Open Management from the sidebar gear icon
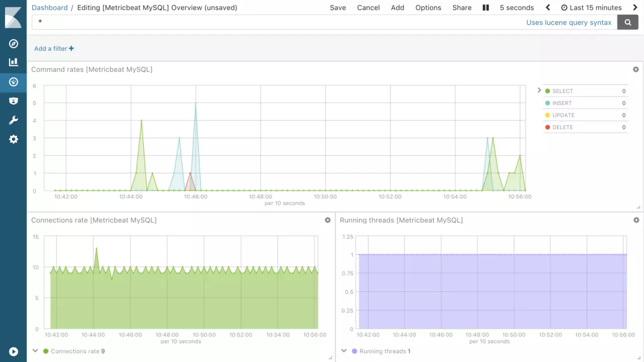Image resolution: width=644 pixels, height=362 pixels. [x=14, y=139]
